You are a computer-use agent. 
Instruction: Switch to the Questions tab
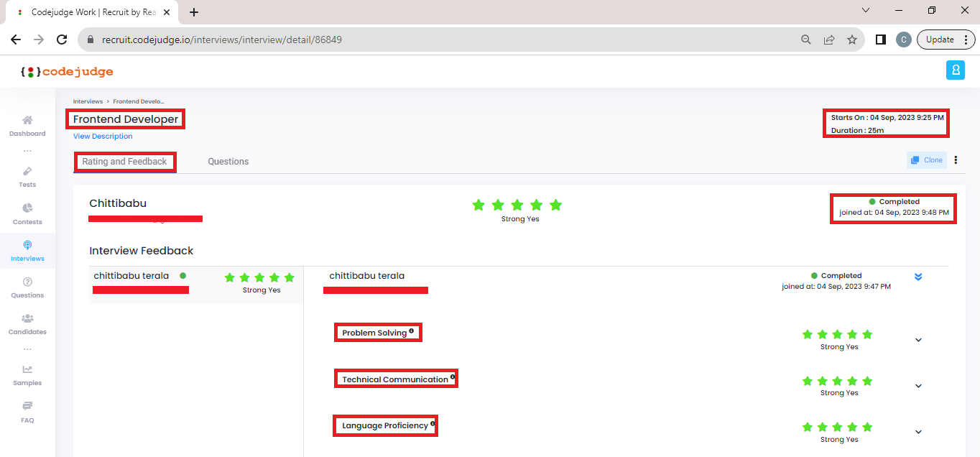(228, 161)
